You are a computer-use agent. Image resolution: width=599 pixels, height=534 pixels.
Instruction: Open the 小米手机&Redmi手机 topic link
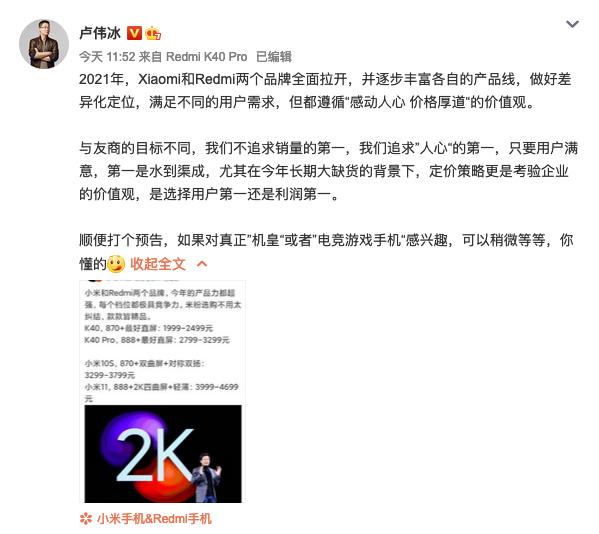(x=154, y=519)
